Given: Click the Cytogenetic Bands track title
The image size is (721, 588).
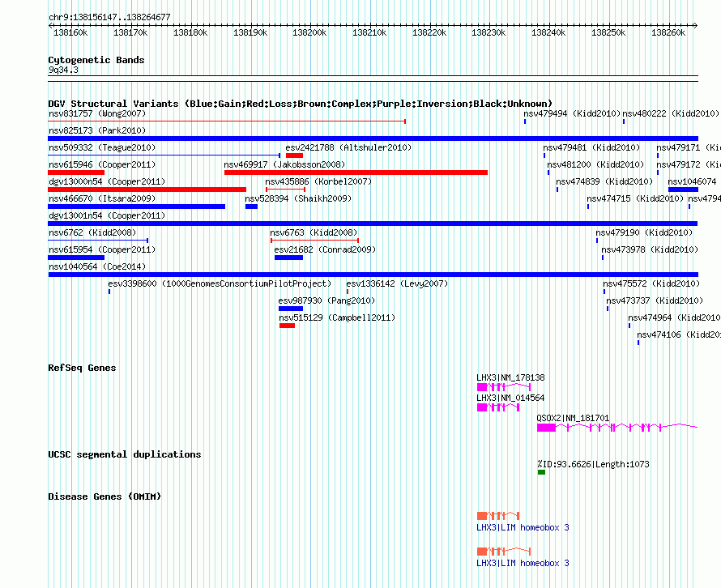Looking at the screenshot, I should 96,60.
